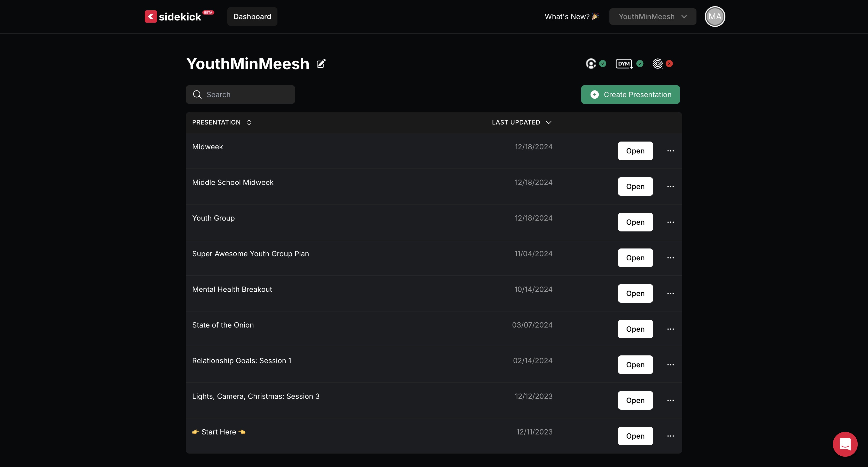This screenshot has width=868, height=467.
Task: Open more options for Midweek row
Action: [671, 151]
